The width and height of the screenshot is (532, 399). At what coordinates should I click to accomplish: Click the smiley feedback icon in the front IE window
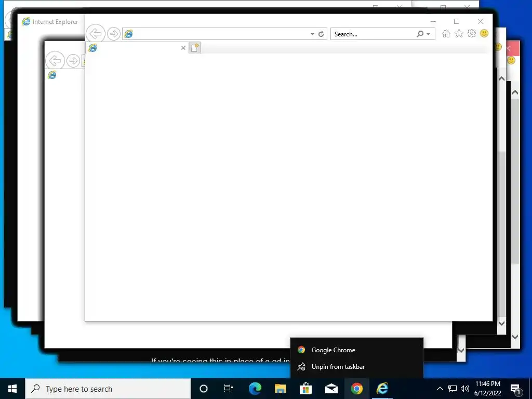[x=484, y=33]
